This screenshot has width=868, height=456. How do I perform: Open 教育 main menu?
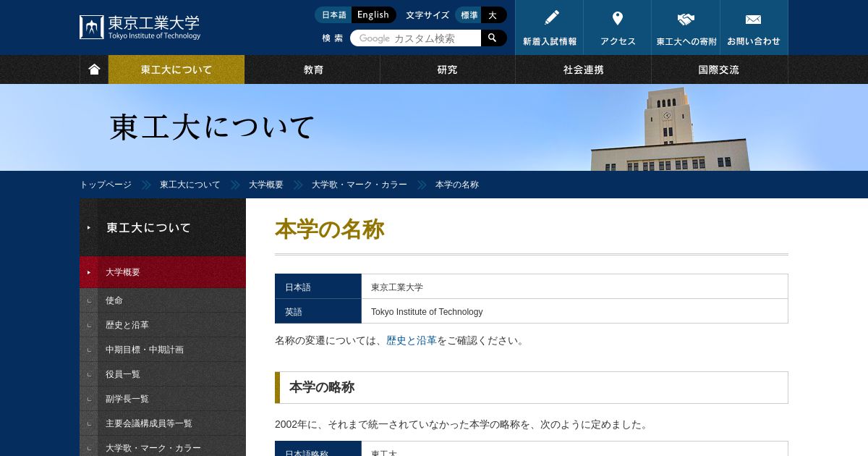pyautogui.click(x=312, y=69)
